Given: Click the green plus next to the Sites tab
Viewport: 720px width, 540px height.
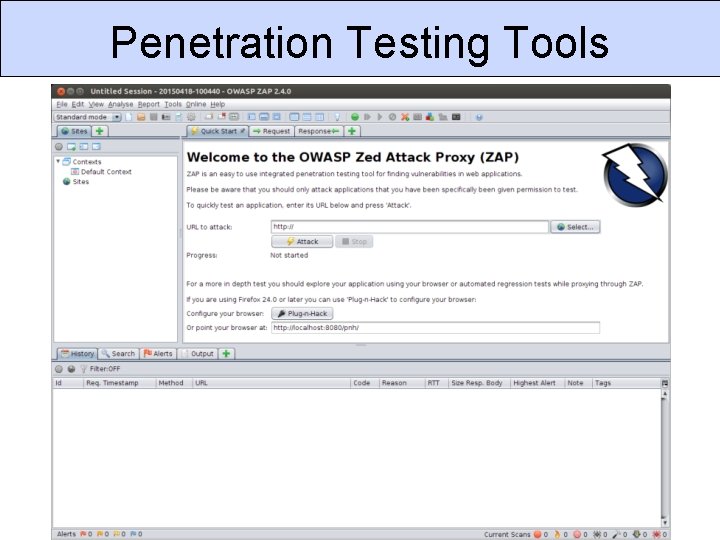Looking at the screenshot, I should [x=100, y=131].
